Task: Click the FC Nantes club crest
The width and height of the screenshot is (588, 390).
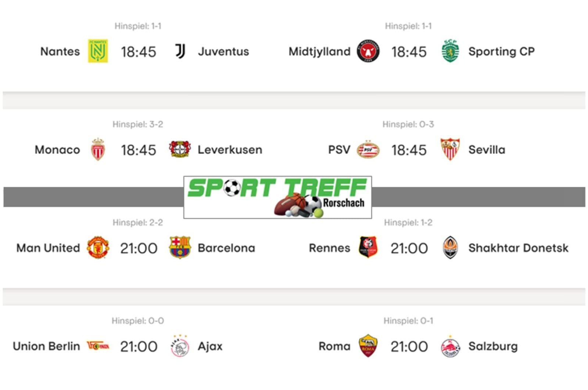Action: pyautogui.click(x=98, y=51)
